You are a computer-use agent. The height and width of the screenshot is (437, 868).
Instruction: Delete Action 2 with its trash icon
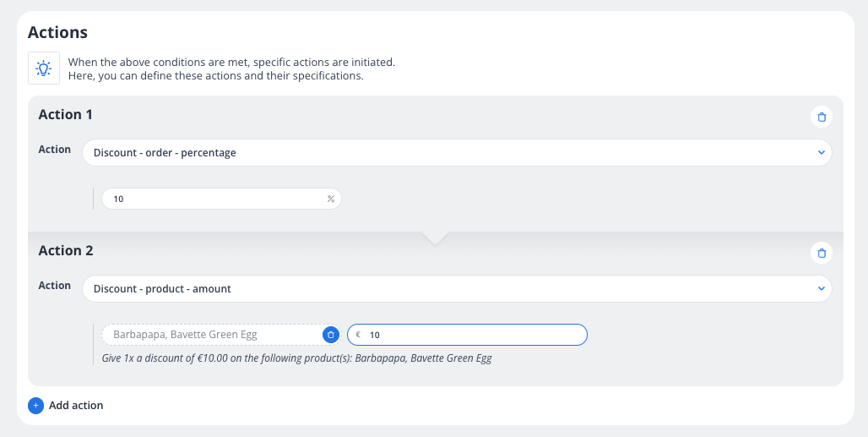822,253
